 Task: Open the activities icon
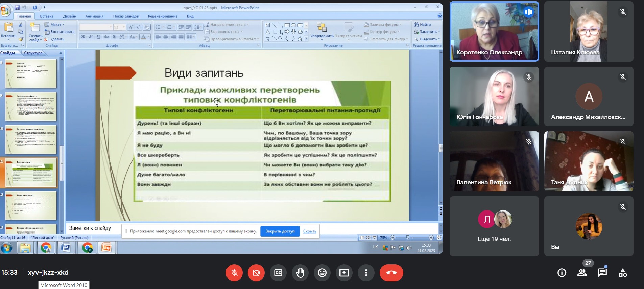(x=623, y=273)
